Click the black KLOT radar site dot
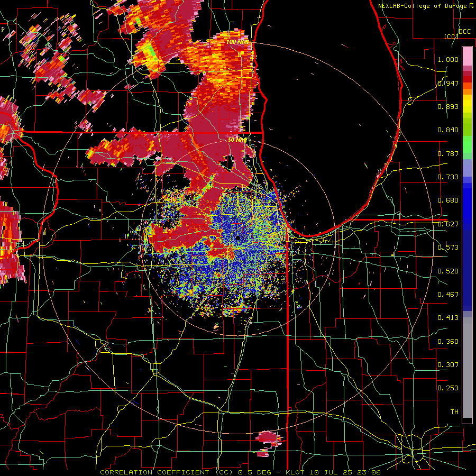Screen dimensions: 476x476 [238, 237]
